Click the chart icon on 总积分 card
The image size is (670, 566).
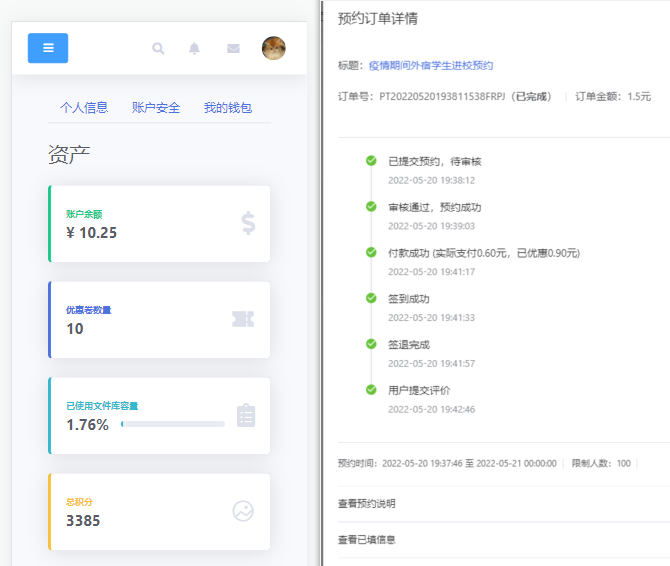(243, 511)
